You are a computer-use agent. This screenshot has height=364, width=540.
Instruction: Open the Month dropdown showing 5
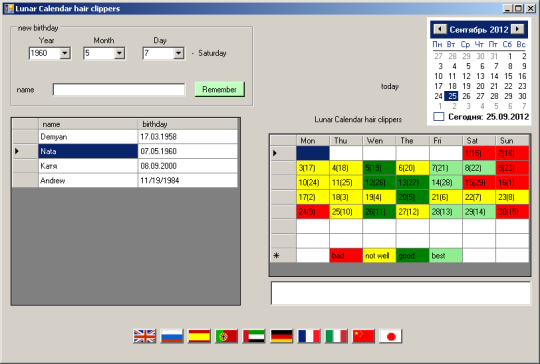click(x=119, y=53)
